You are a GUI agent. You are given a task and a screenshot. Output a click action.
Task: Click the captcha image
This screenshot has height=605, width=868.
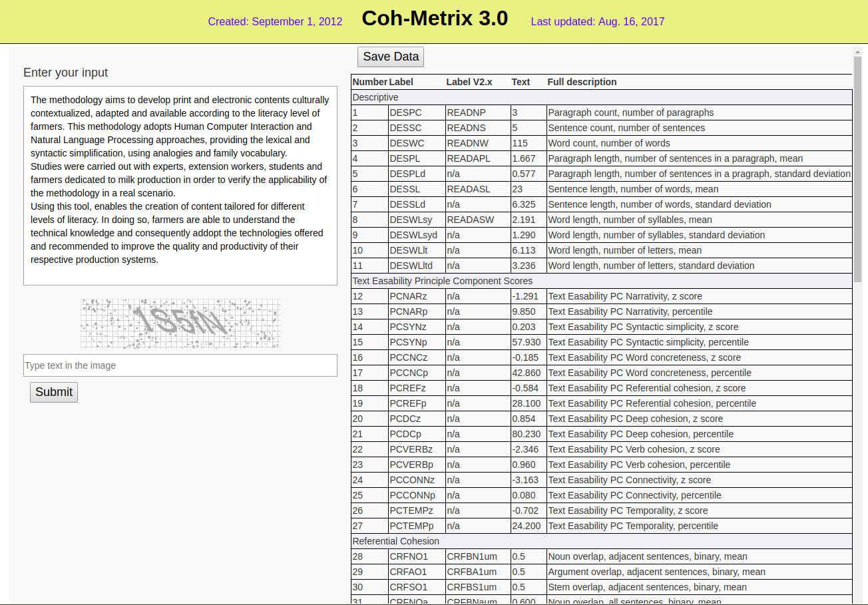(180, 323)
